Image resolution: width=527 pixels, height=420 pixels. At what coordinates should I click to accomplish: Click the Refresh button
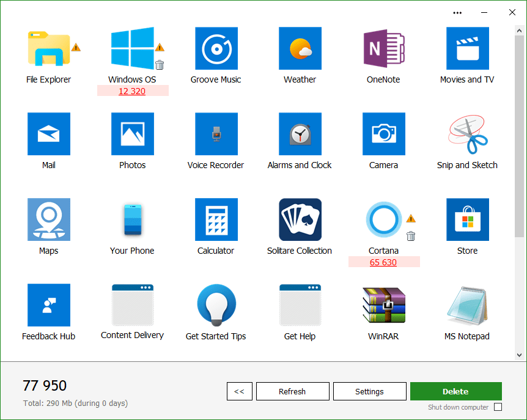pos(292,391)
